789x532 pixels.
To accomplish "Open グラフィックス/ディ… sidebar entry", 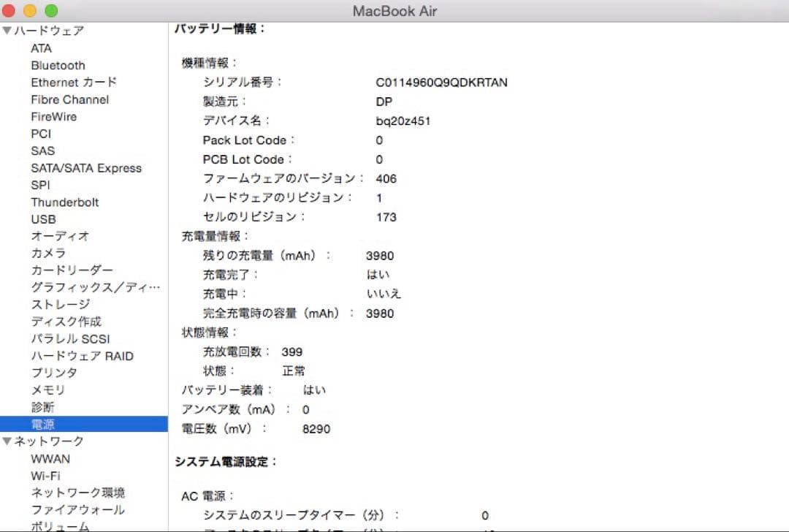I will [x=96, y=287].
